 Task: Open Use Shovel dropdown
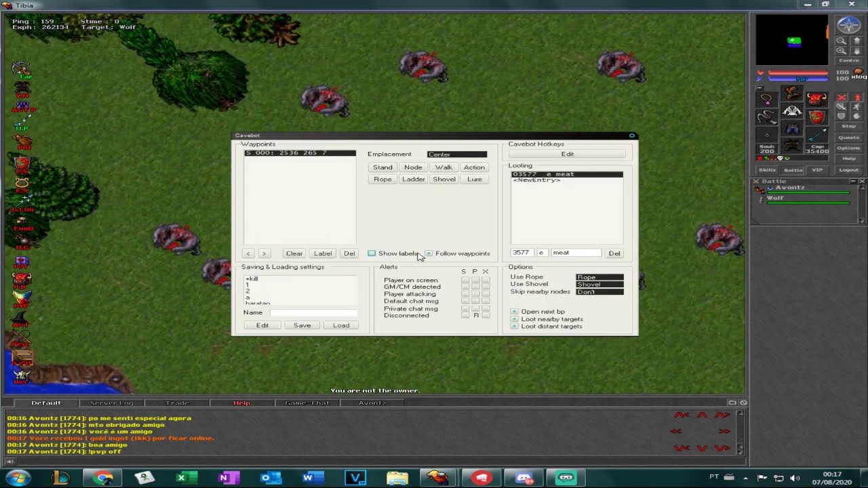pyautogui.click(x=599, y=285)
